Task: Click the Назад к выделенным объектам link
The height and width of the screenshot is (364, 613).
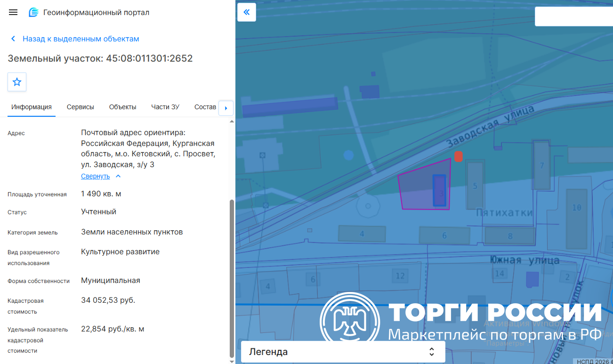Action: (x=81, y=39)
